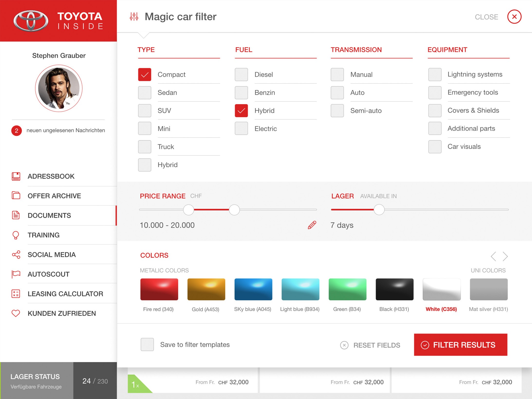Click the Filter Results button
Viewport: 532px width, 399px height.
[460, 345]
